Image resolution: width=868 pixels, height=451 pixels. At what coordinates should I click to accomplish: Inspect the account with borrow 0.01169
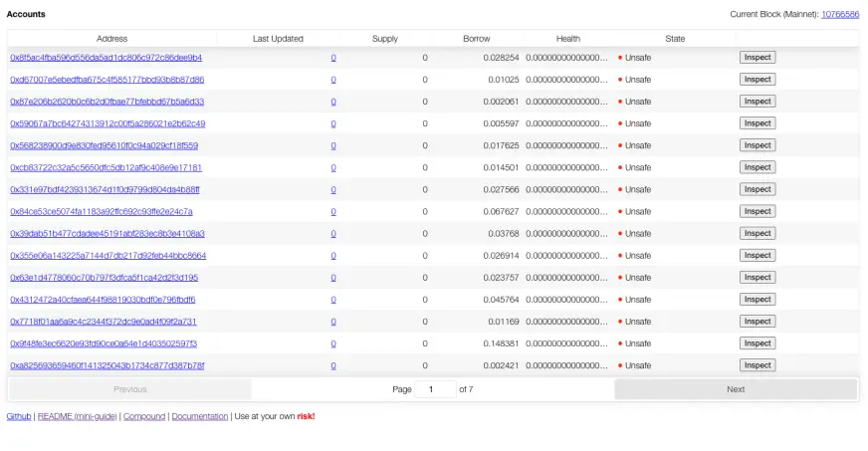click(758, 322)
